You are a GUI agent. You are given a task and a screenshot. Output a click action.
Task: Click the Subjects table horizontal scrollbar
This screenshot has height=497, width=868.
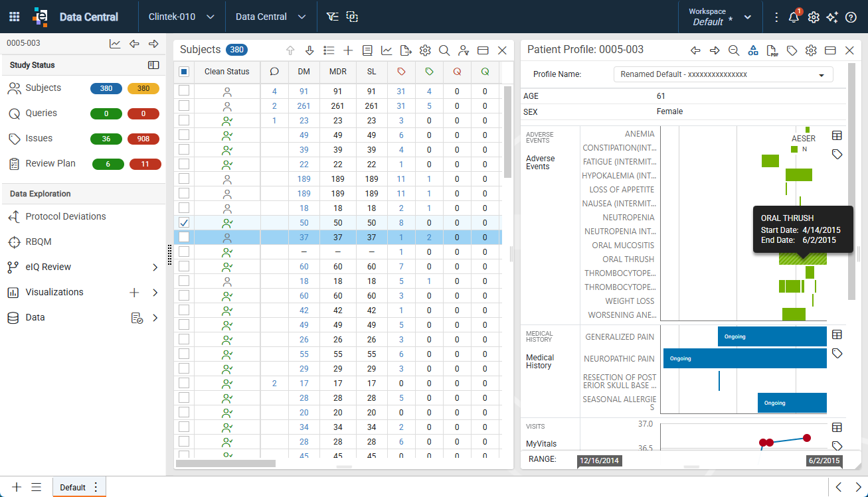(226, 464)
